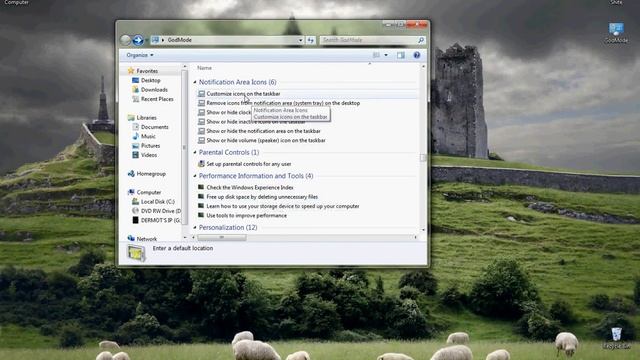Screen dimensions: 640x360
Task: Select Learn how to use your storage device
Action: tap(283, 207)
